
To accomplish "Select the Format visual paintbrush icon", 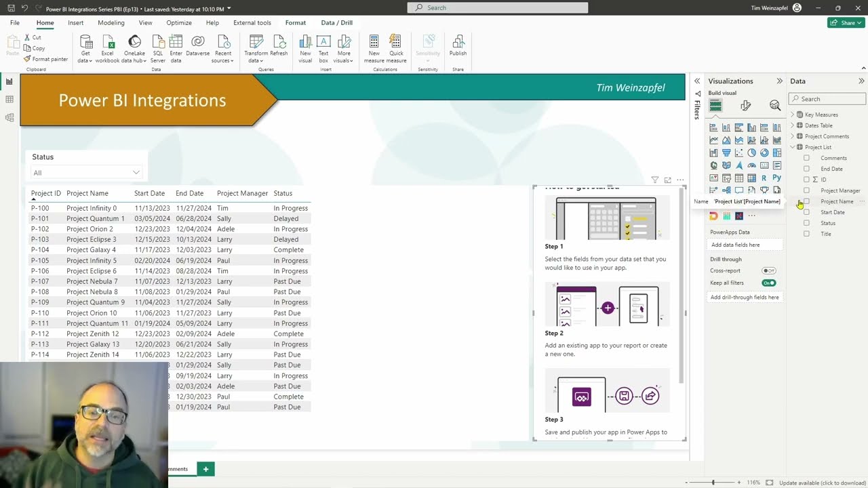I will tap(745, 105).
